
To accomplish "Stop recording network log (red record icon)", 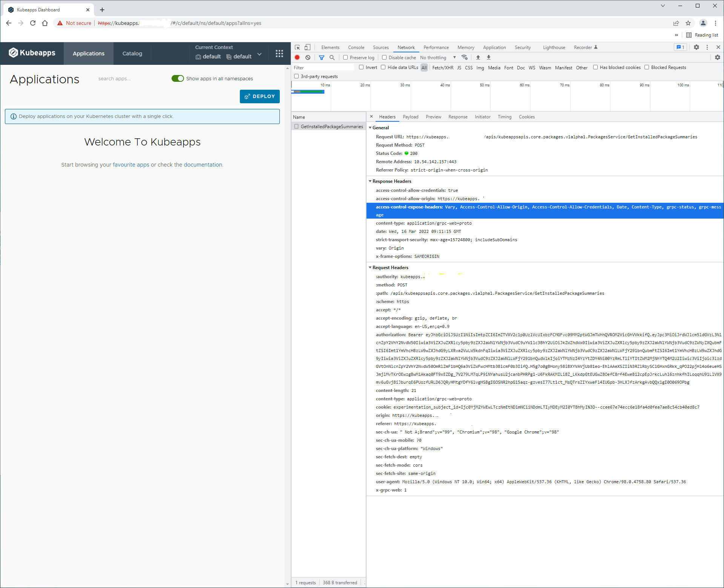I will [x=297, y=57].
